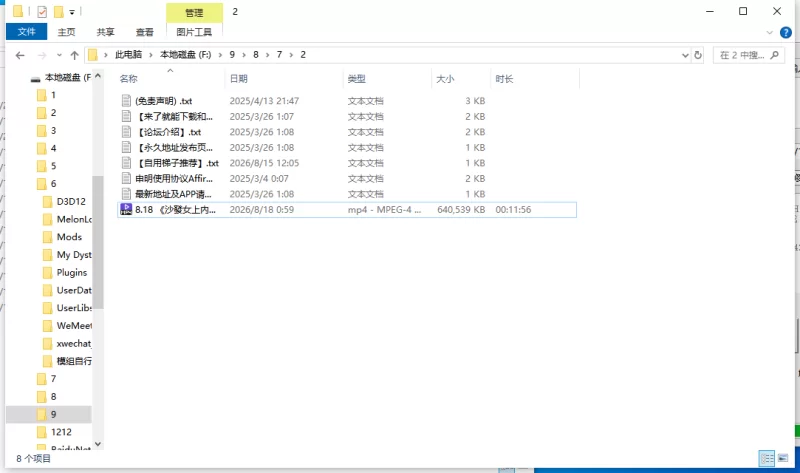Click the search magnifier icon
Screen dimensions: 800x473
point(774,55)
